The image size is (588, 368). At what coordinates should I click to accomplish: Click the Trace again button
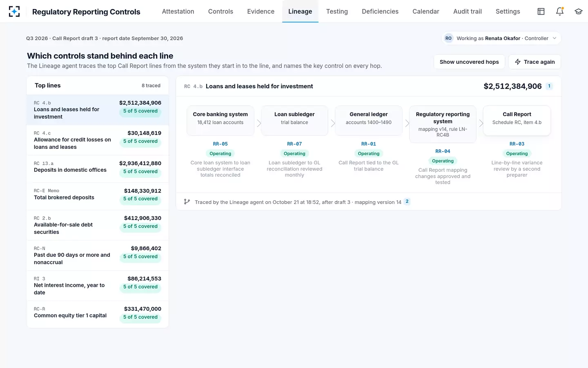pyautogui.click(x=535, y=62)
